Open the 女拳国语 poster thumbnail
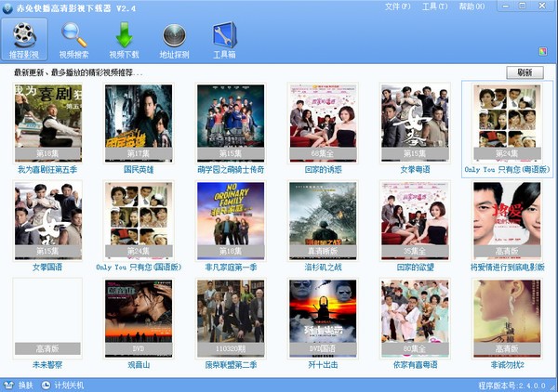Viewport: 558px width, 392px height. tap(48, 221)
